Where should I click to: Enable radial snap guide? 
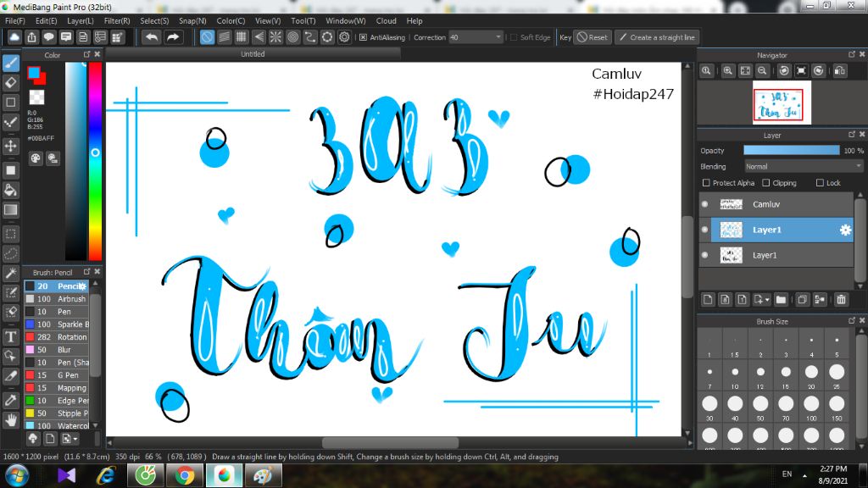pyautogui.click(x=275, y=37)
